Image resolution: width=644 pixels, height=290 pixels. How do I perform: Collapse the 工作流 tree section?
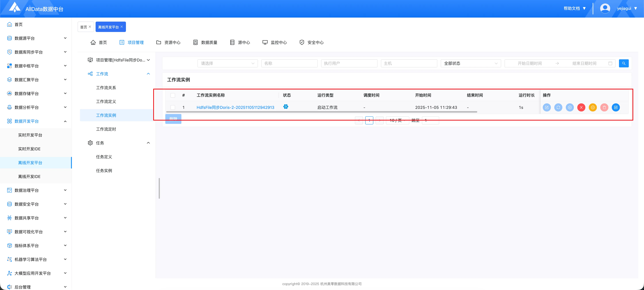[148, 74]
